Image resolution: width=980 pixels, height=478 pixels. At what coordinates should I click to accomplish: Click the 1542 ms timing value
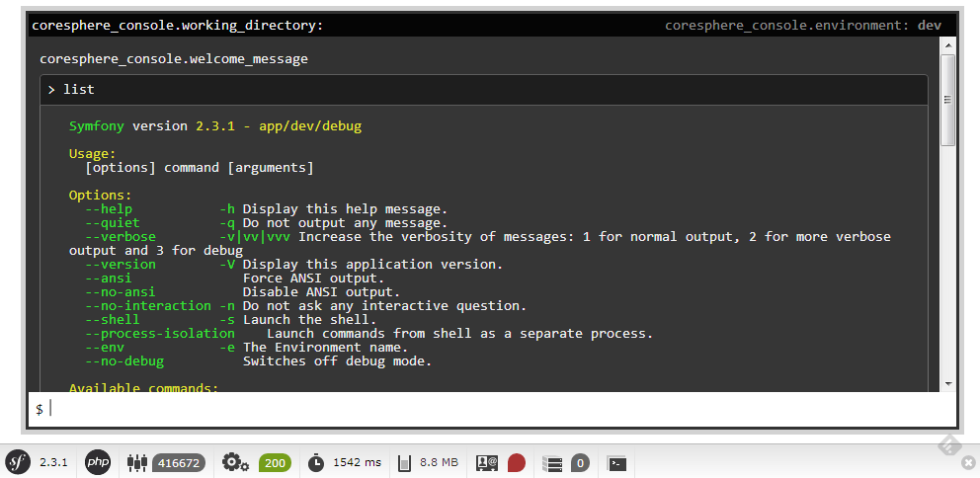[357, 463]
